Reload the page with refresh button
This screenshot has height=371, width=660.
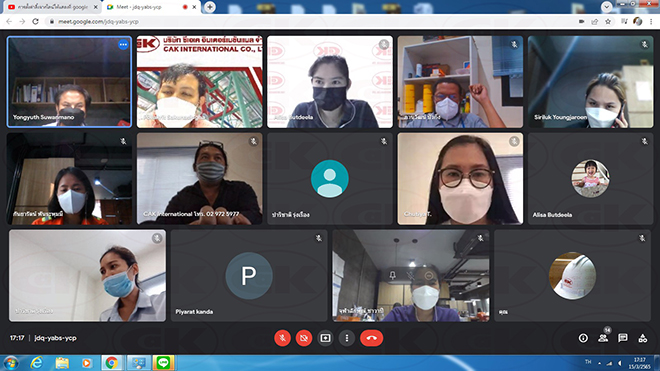(x=35, y=21)
